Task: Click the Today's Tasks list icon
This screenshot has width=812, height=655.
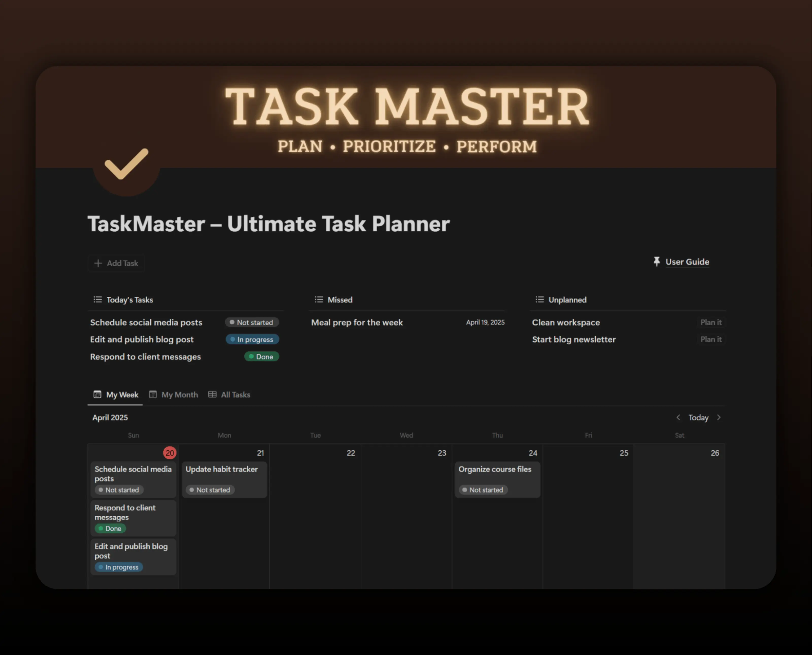Action: click(x=97, y=299)
